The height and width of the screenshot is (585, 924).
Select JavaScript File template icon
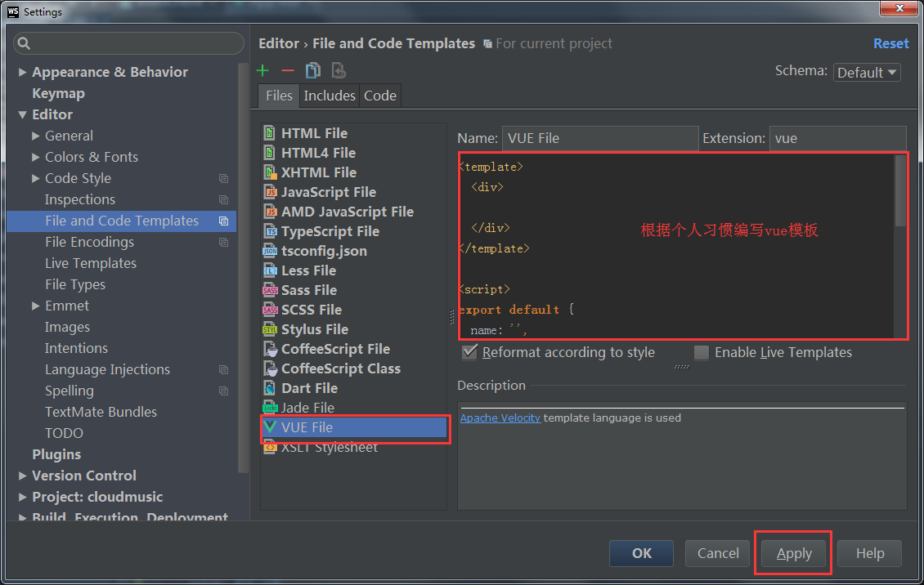pos(270,192)
